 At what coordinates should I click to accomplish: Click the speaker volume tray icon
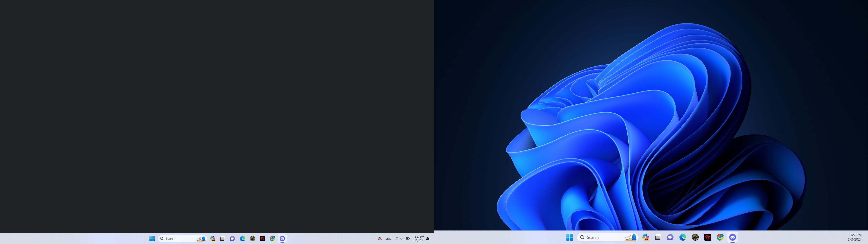click(x=402, y=239)
